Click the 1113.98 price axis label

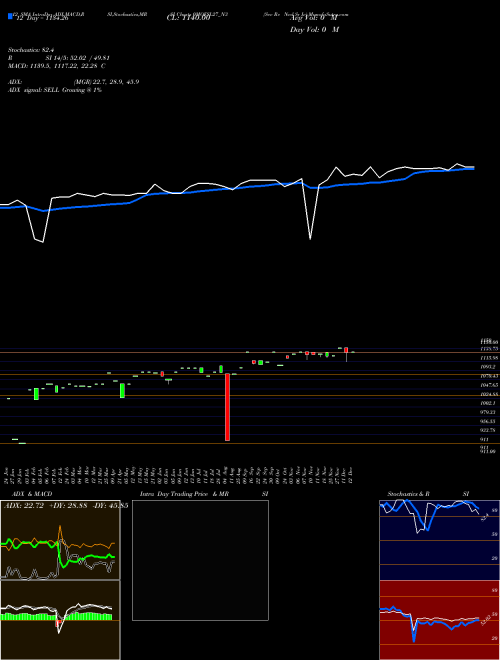489,357
